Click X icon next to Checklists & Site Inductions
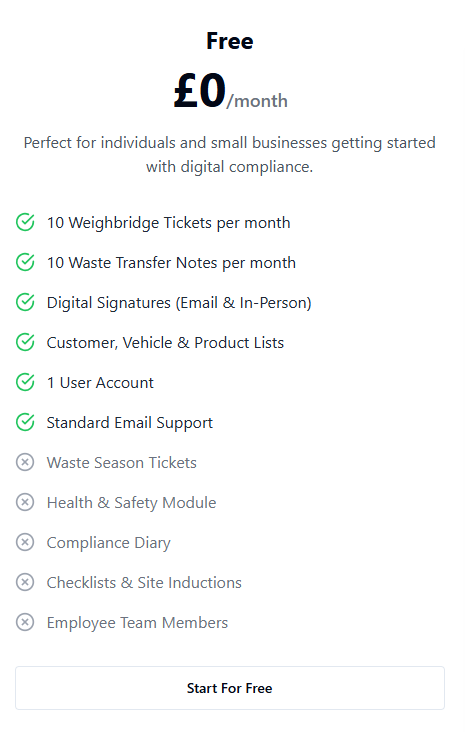 [25, 582]
